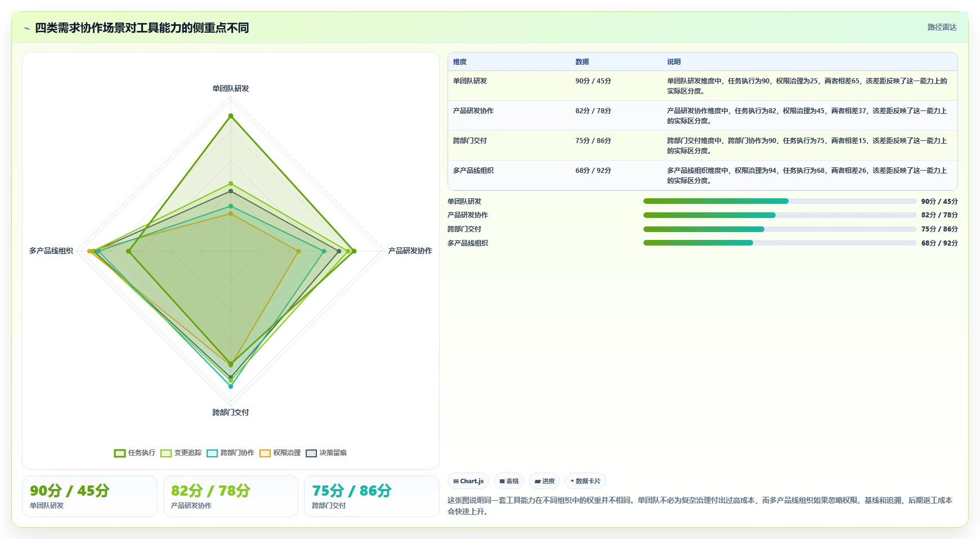Click the 维度 column header
The width and height of the screenshot is (980, 539).
[460, 62]
